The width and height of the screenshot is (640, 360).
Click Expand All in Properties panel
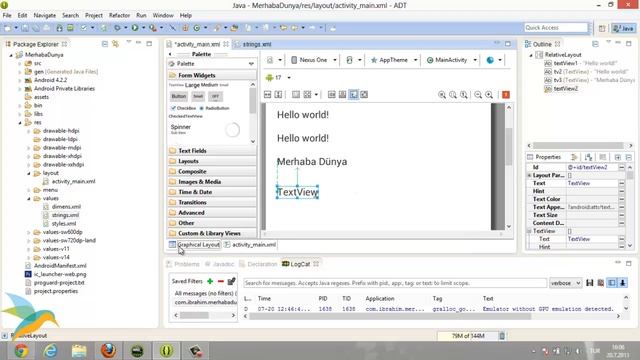click(618, 157)
